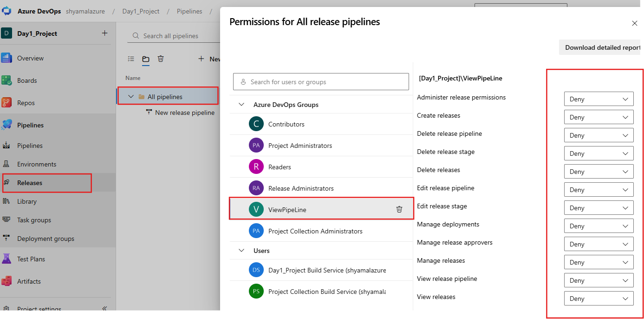
Task: Select the Project Administrators group row
Action: point(321,146)
